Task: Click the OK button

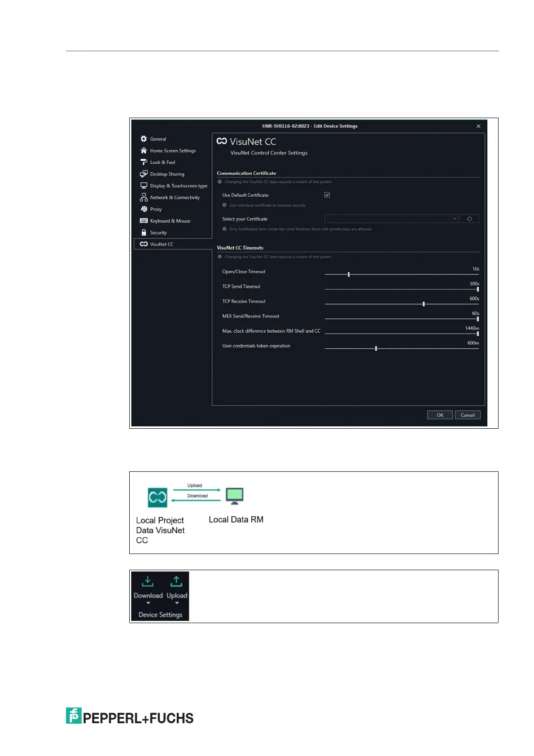Action: 440,415
